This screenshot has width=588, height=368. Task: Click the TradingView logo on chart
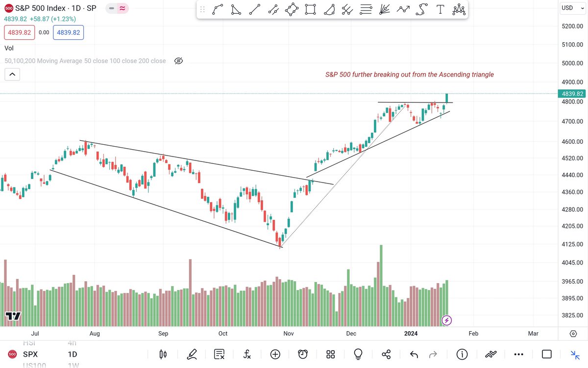coord(13,316)
